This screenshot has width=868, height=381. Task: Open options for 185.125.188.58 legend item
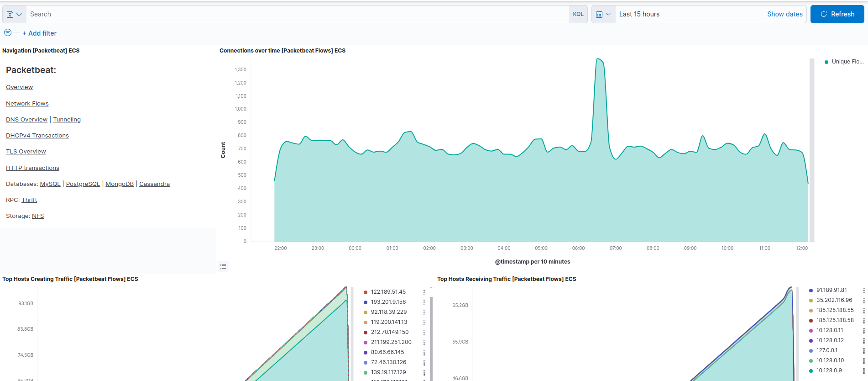coord(864,320)
